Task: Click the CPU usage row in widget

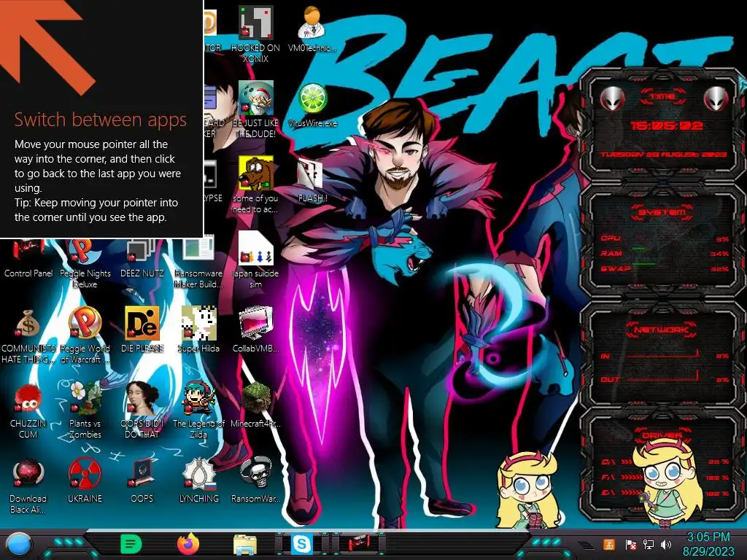Action: pyautogui.click(x=665, y=238)
